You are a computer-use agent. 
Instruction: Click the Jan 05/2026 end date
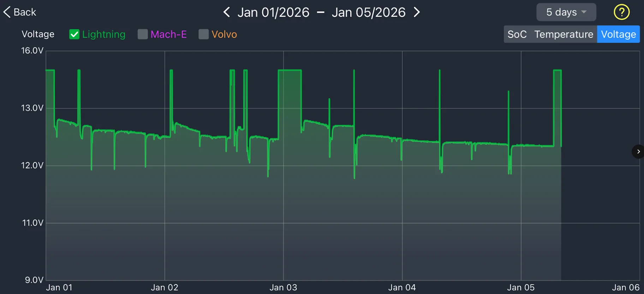pyautogui.click(x=369, y=12)
